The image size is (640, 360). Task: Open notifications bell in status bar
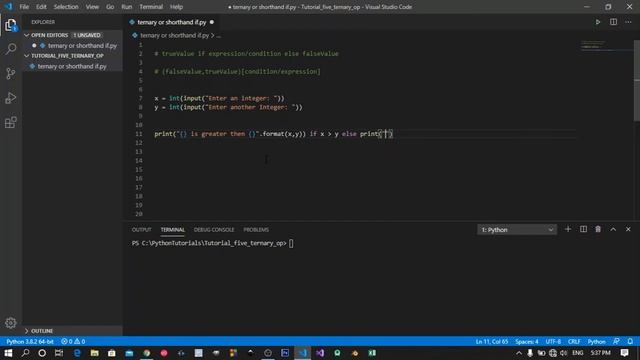coord(630,341)
